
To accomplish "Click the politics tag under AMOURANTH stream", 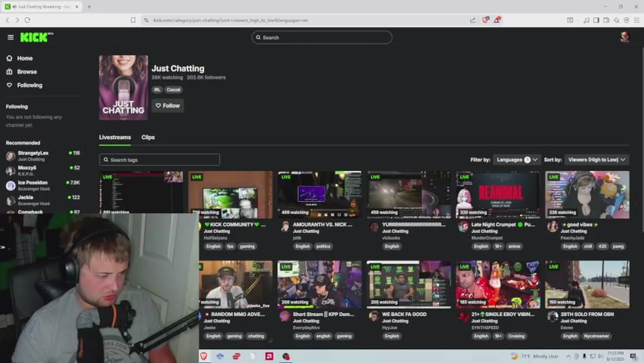I will click(324, 247).
